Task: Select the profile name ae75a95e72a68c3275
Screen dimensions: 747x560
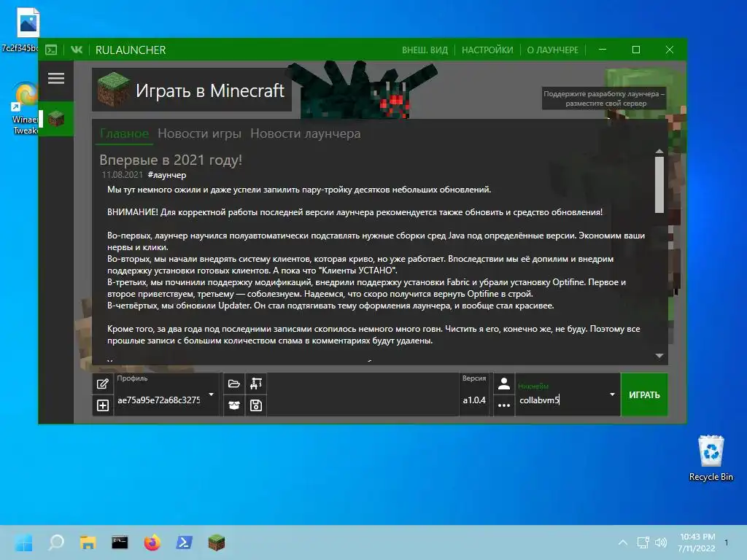Action: (x=158, y=400)
